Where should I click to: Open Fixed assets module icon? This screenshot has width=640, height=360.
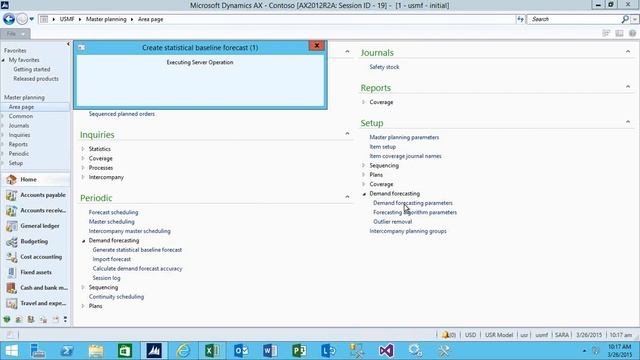tap(11, 272)
